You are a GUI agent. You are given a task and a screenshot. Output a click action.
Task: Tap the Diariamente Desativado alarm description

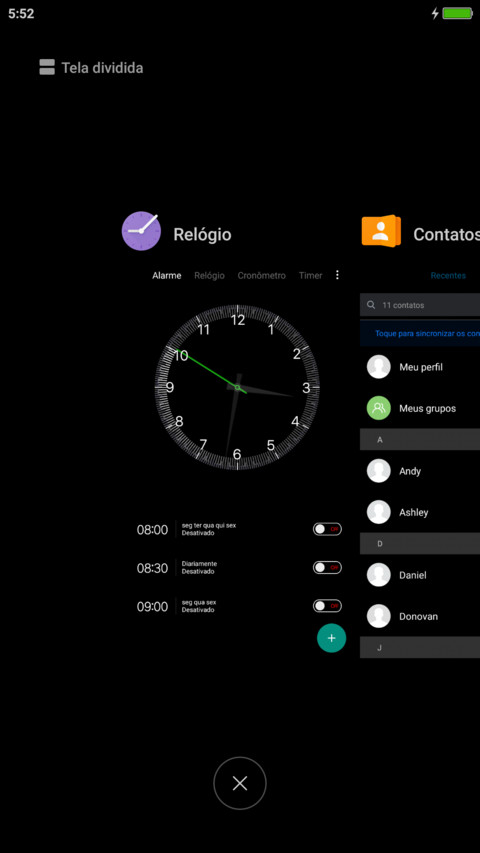pos(199,568)
